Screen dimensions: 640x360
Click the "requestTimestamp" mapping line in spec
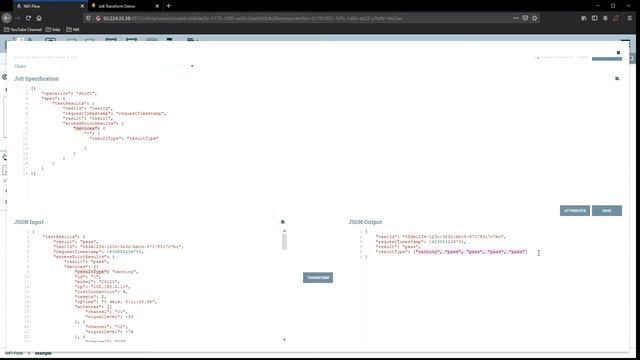coord(114,113)
